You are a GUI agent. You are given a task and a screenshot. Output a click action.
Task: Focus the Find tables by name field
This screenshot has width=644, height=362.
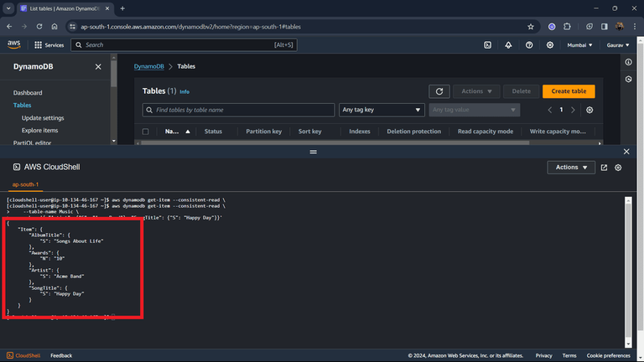[239, 110]
